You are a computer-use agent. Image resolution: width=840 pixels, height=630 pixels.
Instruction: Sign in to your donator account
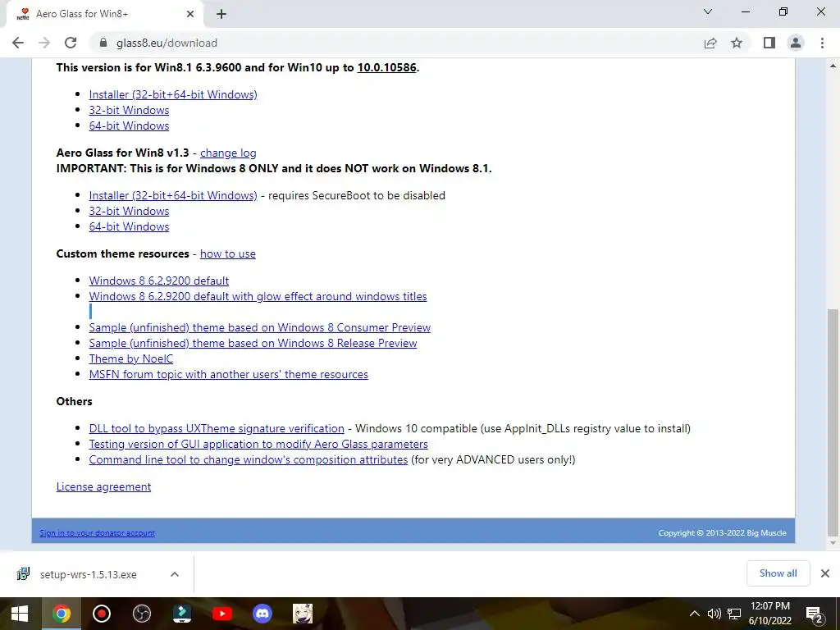97,533
